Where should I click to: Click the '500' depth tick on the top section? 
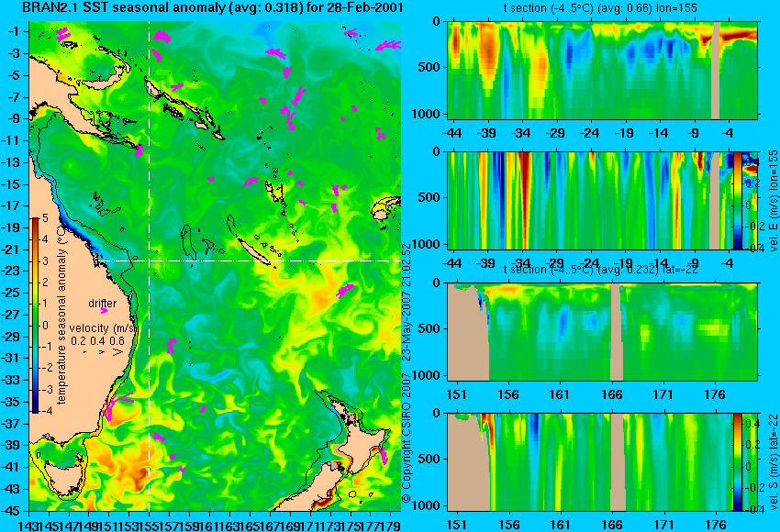pos(429,67)
